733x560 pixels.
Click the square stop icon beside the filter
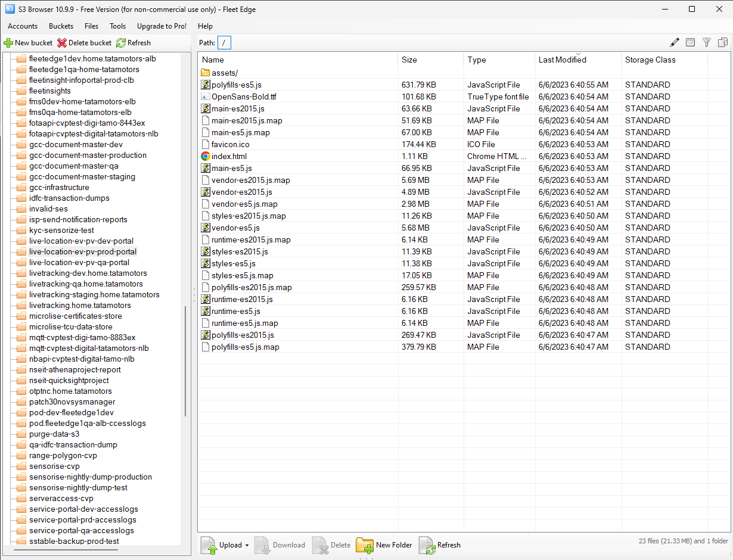point(690,42)
